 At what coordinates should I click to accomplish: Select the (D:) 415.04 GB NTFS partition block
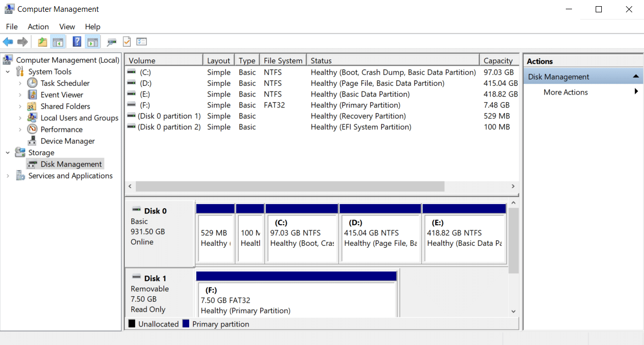click(x=381, y=234)
